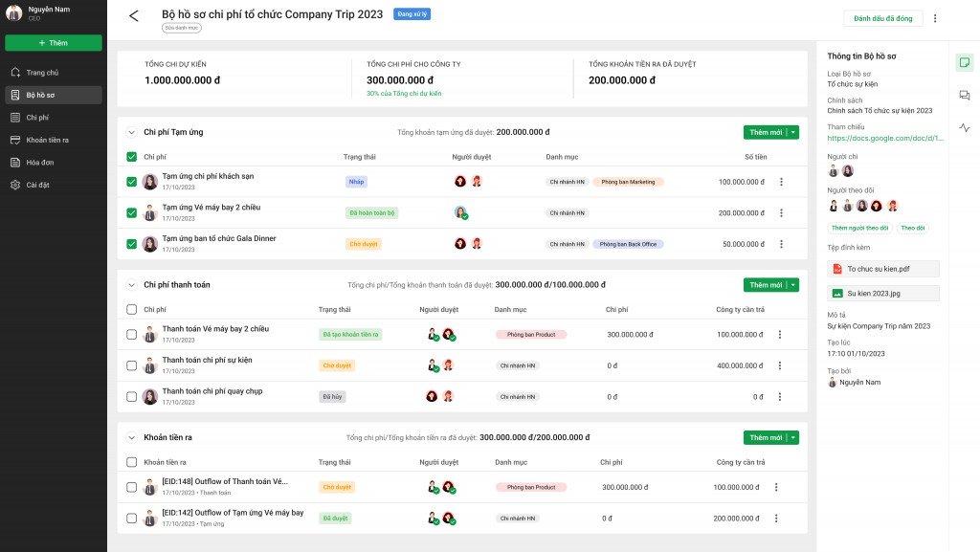The height and width of the screenshot is (552, 980).
Task: Check select-all box in Chi phí thanh toán header
Action: point(131,309)
